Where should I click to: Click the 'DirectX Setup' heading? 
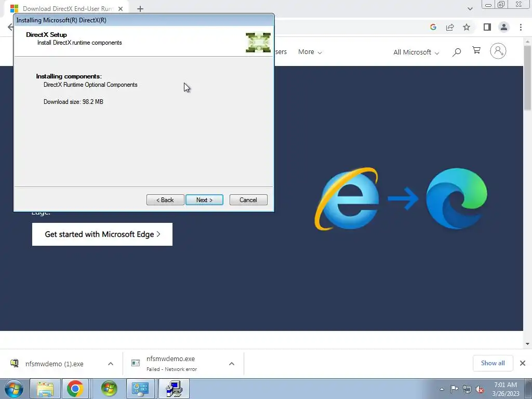pos(46,35)
